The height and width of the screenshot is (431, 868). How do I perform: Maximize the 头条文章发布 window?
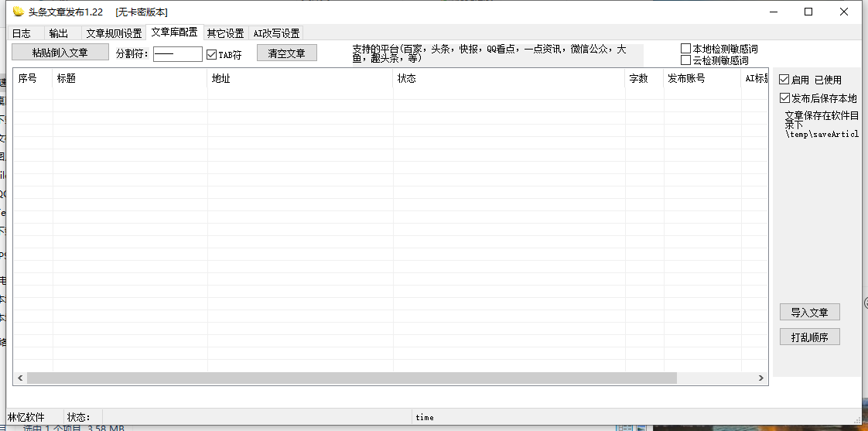coord(808,12)
